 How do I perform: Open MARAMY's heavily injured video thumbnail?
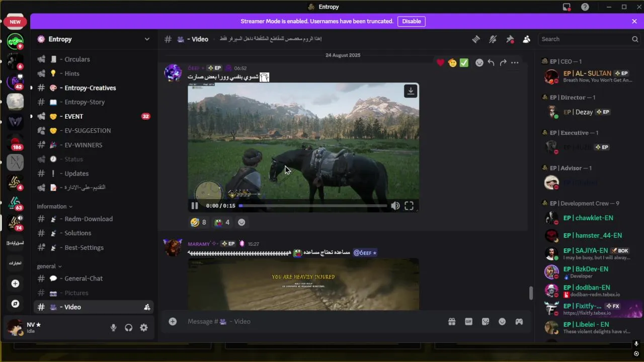pyautogui.click(x=303, y=285)
